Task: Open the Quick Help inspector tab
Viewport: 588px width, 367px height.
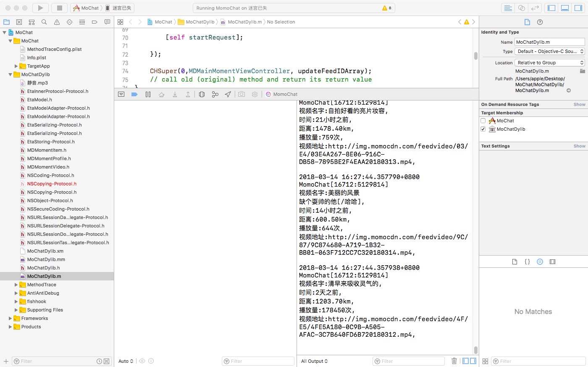Action: (540, 22)
